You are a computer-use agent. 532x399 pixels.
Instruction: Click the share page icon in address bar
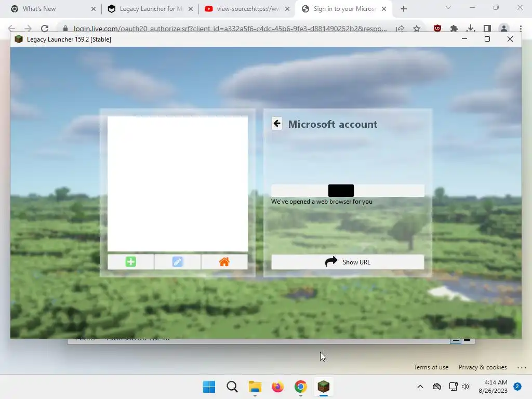coord(401,29)
